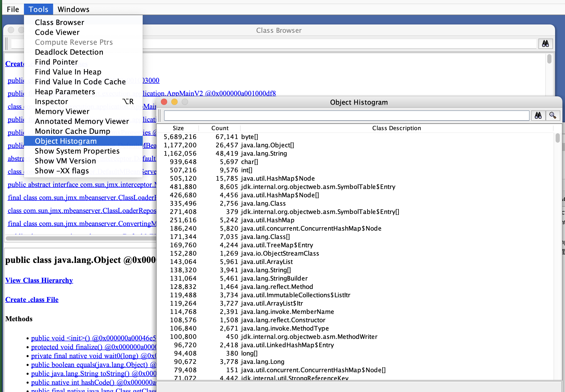
Task: Click the Class Description column header
Action: tap(396, 128)
